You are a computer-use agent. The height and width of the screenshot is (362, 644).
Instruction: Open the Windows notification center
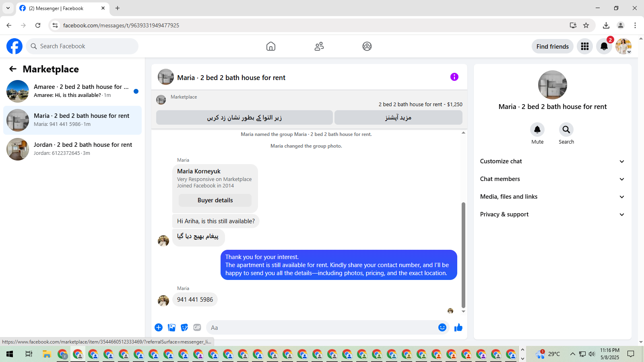coord(631,354)
